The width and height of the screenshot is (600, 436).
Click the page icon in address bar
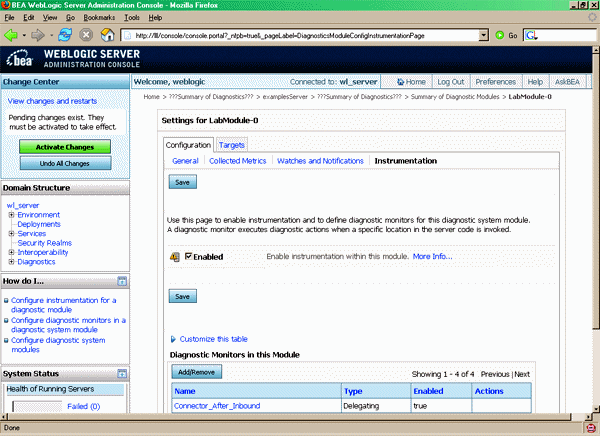pyautogui.click(x=128, y=36)
